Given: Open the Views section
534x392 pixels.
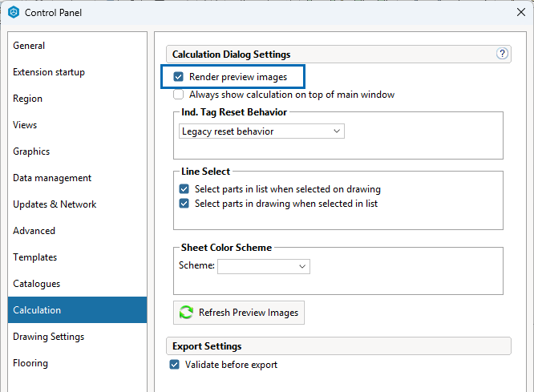Looking at the screenshot, I should tap(78, 125).
